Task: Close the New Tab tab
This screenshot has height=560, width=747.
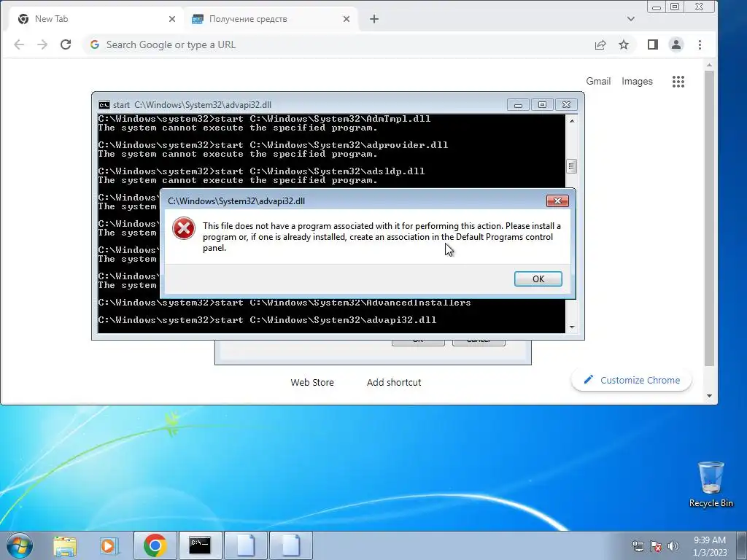Action: pyautogui.click(x=172, y=19)
